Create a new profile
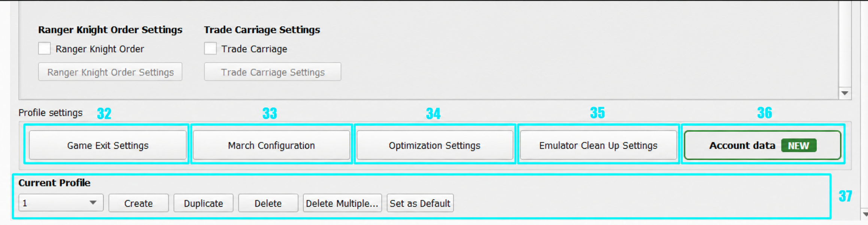Viewport: 868px width, 225px height. [x=139, y=203]
